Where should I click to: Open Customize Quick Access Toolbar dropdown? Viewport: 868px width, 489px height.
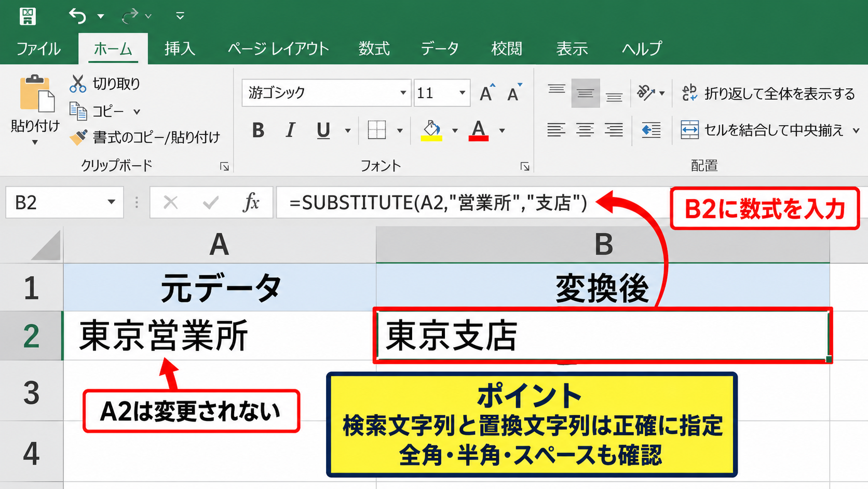[180, 16]
